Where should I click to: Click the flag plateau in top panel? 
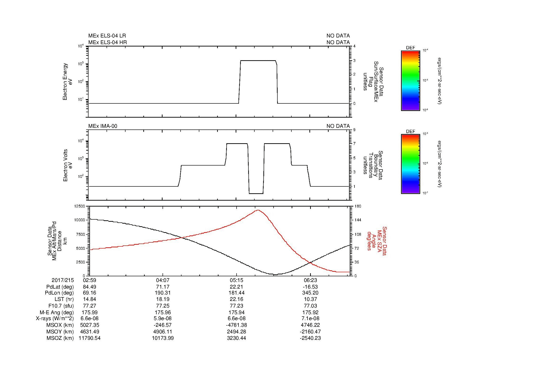258,61
